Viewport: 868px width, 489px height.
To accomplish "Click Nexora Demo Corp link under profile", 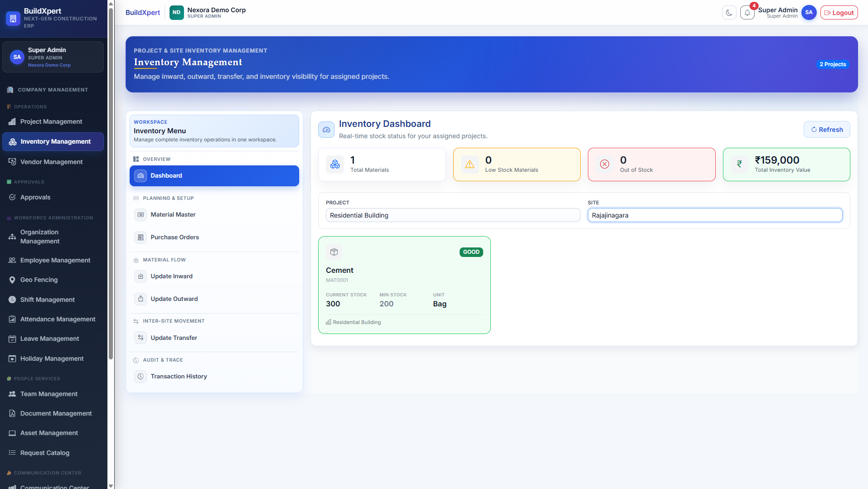I will [x=49, y=65].
